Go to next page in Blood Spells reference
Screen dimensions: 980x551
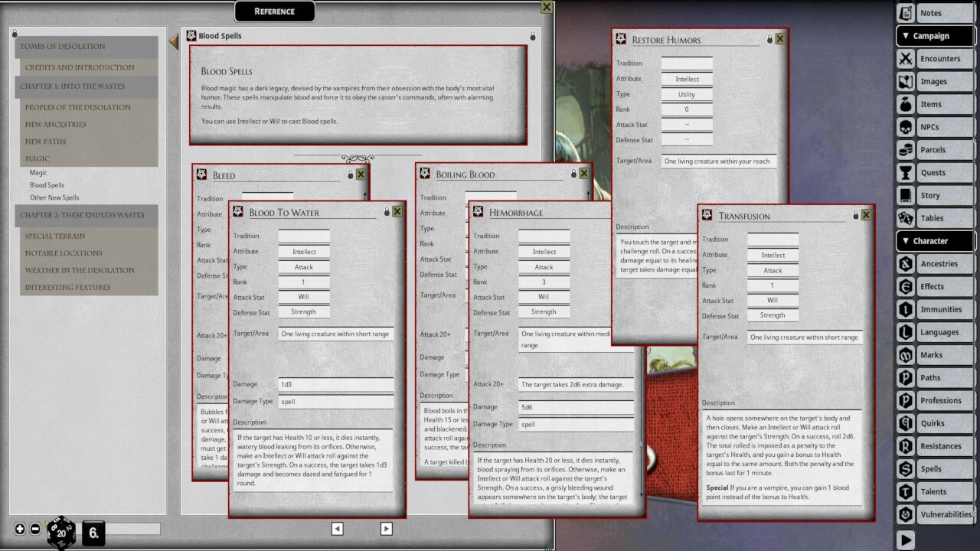387,528
